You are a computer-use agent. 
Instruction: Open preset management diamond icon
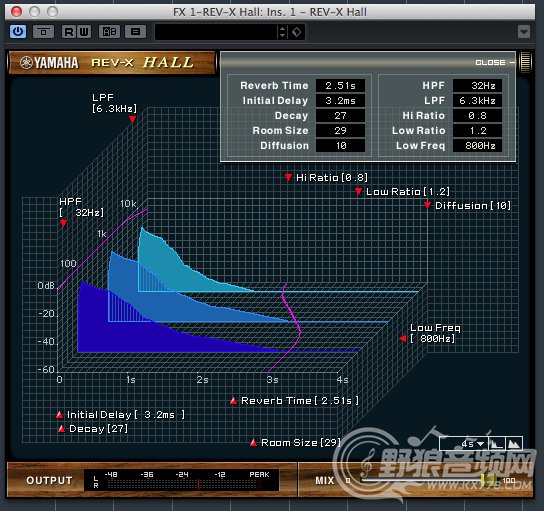pos(297,32)
